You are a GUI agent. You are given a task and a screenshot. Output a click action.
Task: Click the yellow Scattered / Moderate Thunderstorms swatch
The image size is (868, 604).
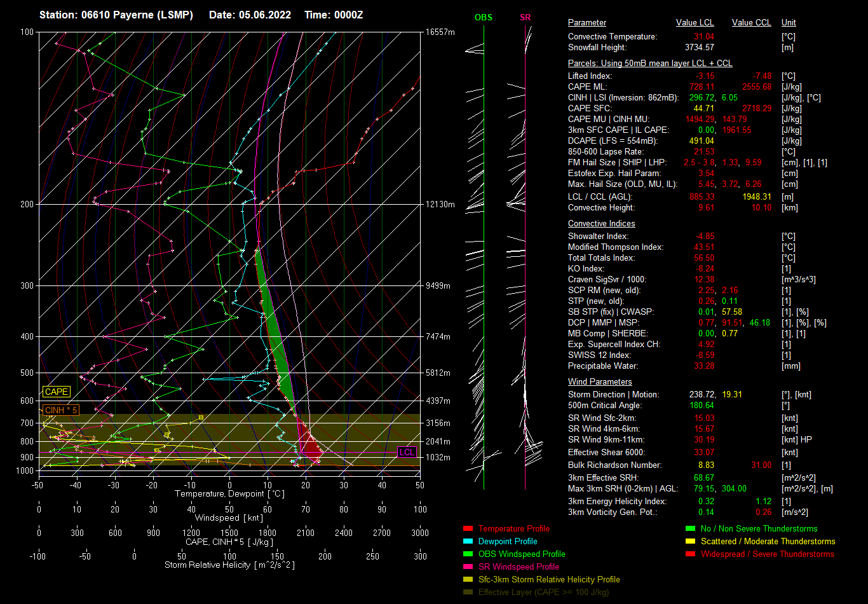click(691, 542)
